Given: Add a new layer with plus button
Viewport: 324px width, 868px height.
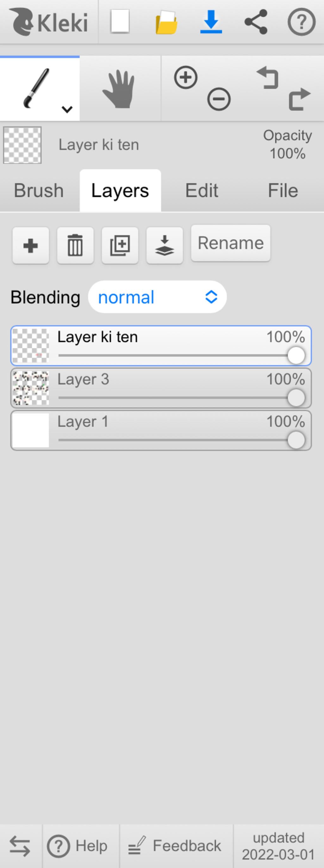Looking at the screenshot, I should click(x=31, y=245).
